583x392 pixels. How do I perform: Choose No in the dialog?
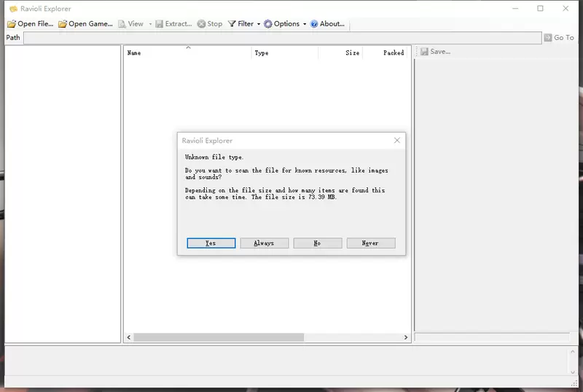318,243
